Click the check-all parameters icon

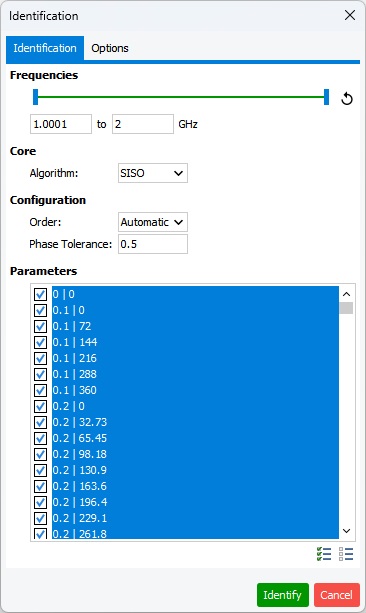pos(324,554)
